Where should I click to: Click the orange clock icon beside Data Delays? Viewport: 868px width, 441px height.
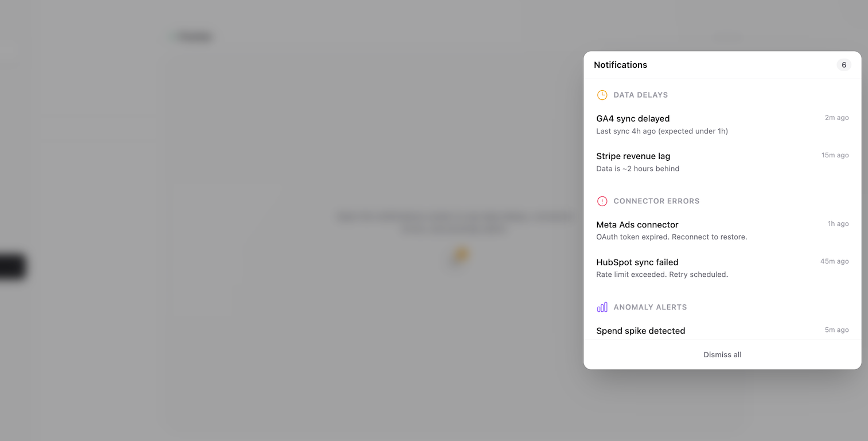(602, 95)
